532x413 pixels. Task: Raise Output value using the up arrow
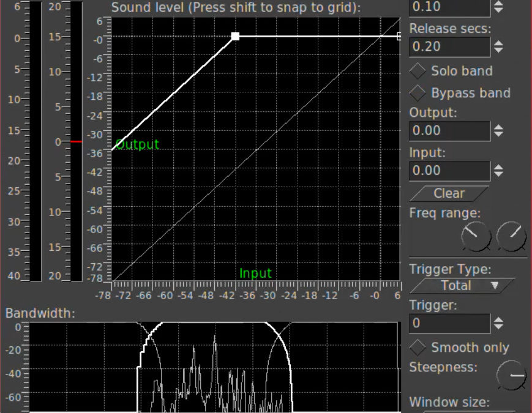(x=499, y=127)
